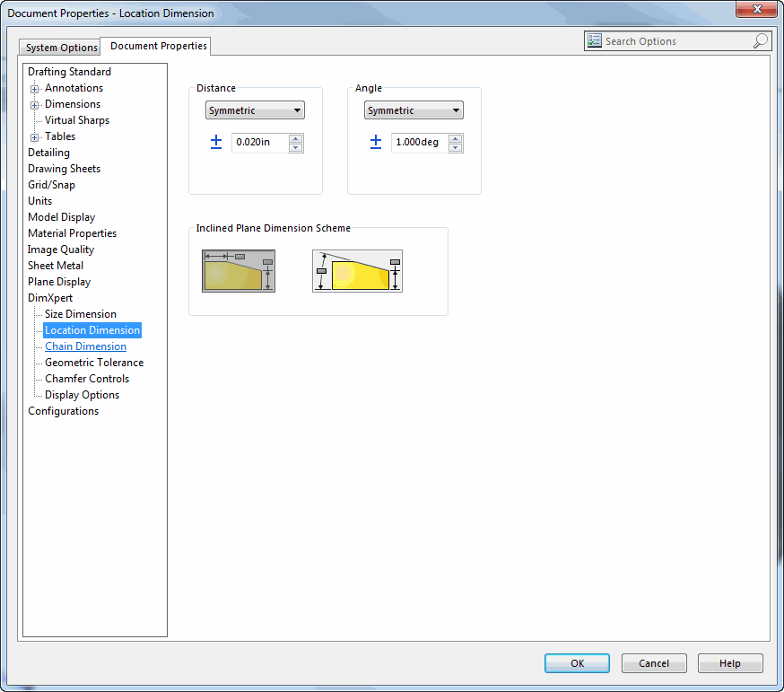
Task: Open the Units properties
Action: [40, 201]
